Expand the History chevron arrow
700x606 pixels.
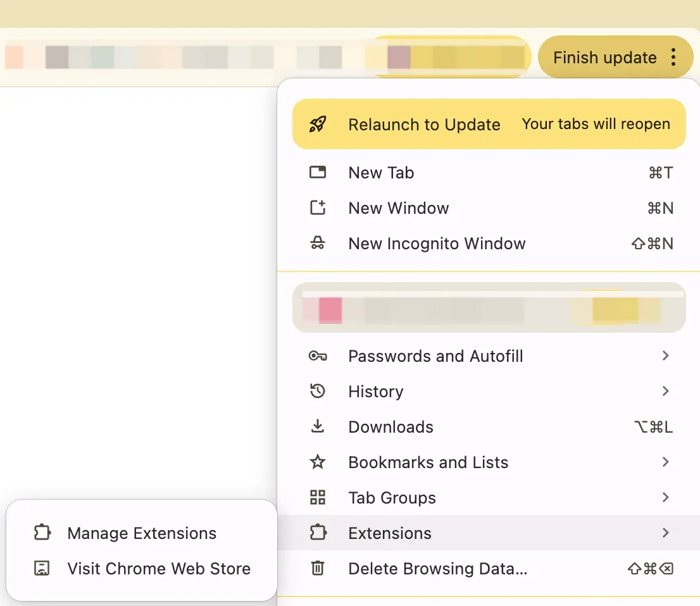(666, 391)
